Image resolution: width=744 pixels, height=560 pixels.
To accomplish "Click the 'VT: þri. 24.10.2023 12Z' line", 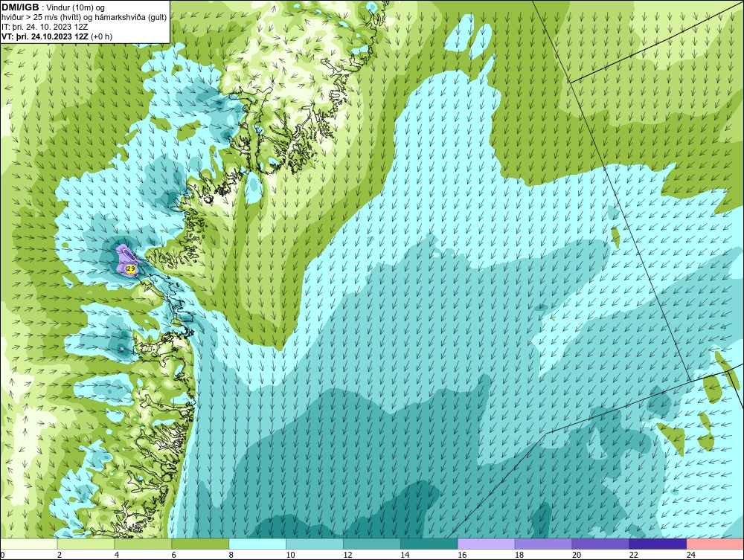I will pyautogui.click(x=57, y=36).
